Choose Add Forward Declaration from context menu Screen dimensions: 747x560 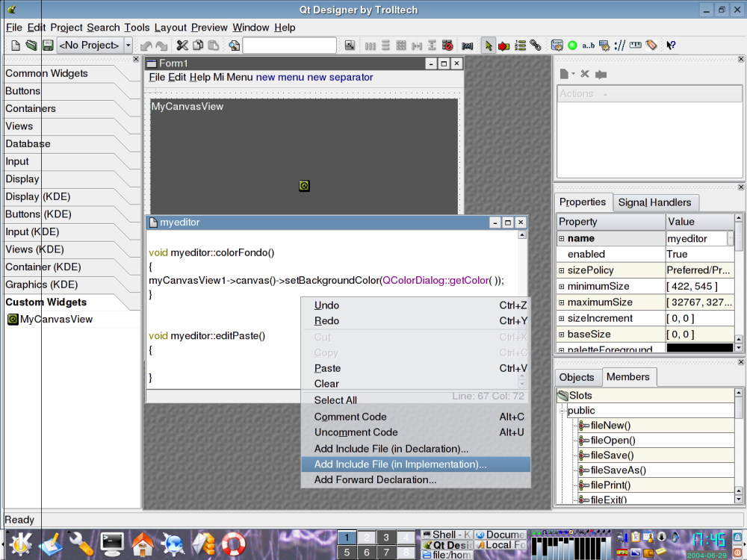[x=416, y=480]
